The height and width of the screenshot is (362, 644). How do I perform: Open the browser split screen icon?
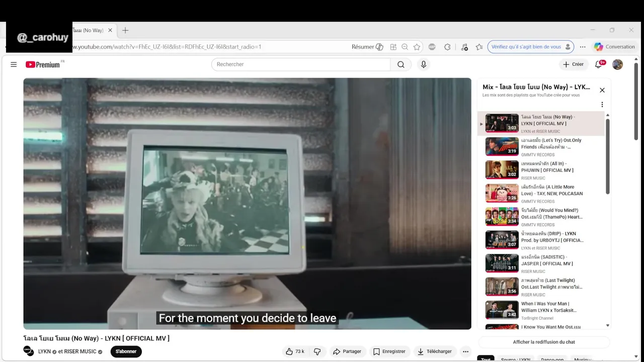click(393, 47)
